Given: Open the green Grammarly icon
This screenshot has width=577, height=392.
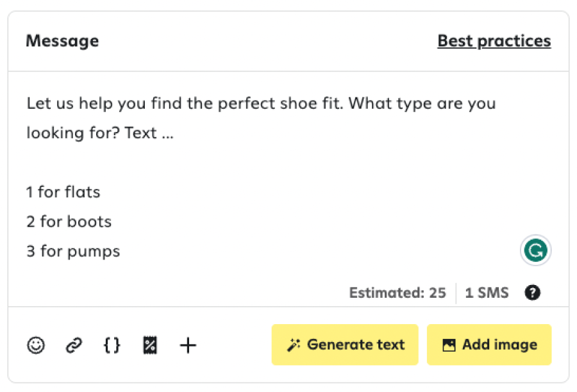Looking at the screenshot, I should 535,250.
